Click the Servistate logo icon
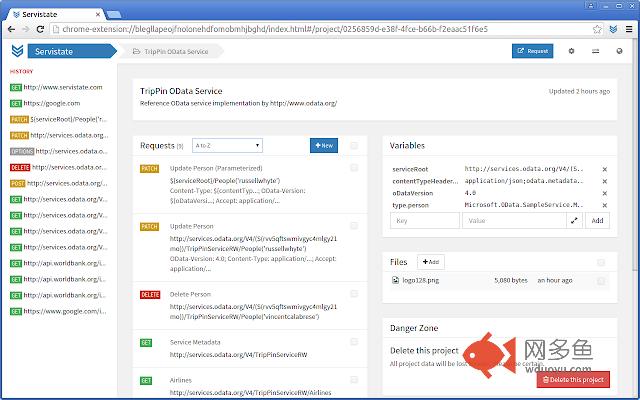 pyautogui.click(x=17, y=51)
